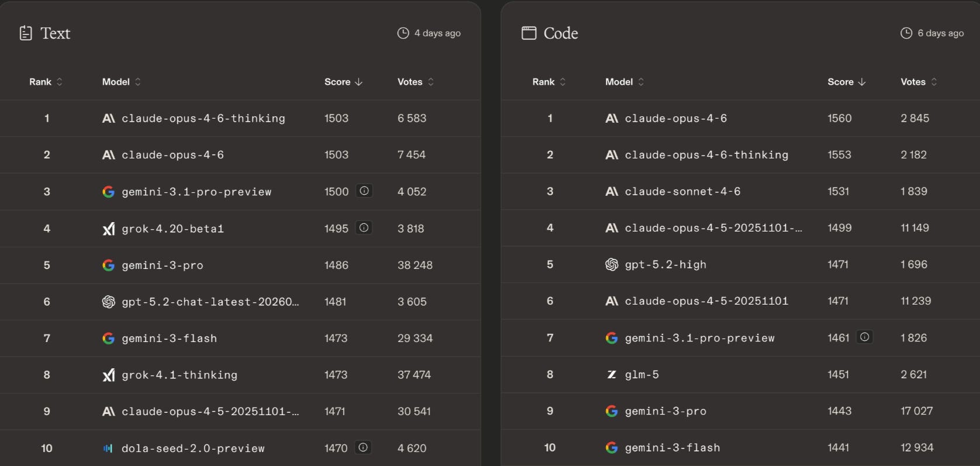The height and width of the screenshot is (466, 980).
Task: Click the Code leaderboard window icon
Action: 529,33
